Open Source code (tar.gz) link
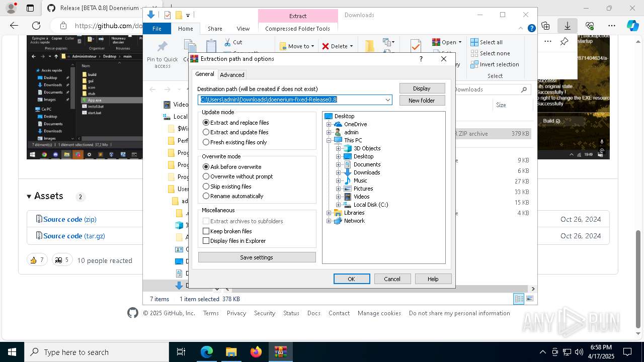The image size is (644, 362). (74, 236)
